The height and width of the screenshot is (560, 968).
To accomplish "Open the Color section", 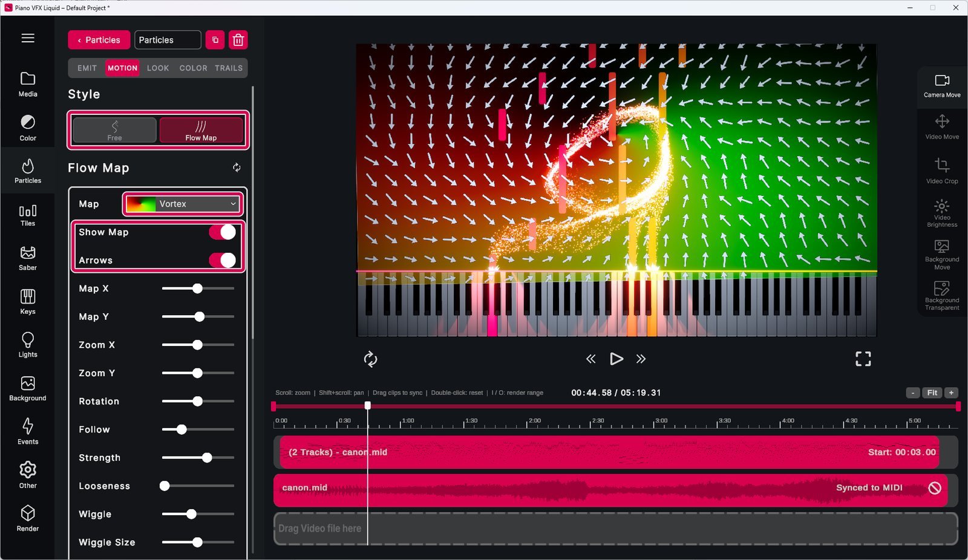I will tap(28, 128).
